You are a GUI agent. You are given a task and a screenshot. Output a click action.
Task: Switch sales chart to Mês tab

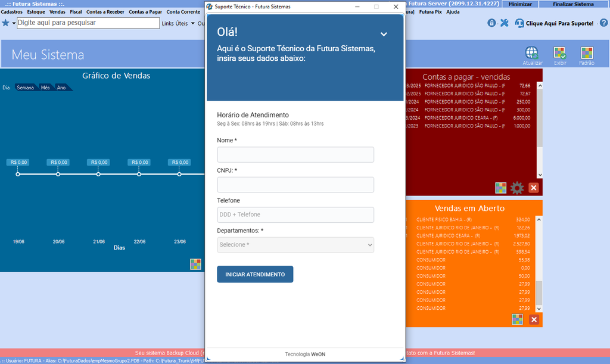pos(45,88)
